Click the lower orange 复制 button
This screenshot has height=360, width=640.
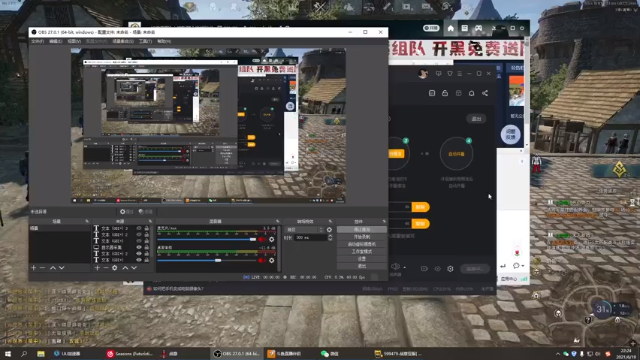[420, 224]
